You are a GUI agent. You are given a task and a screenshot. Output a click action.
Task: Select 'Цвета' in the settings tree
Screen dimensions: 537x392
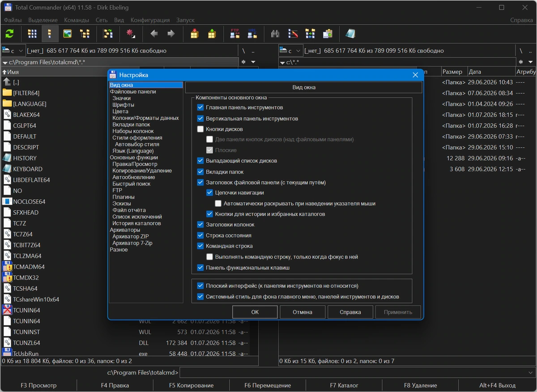point(120,111)
